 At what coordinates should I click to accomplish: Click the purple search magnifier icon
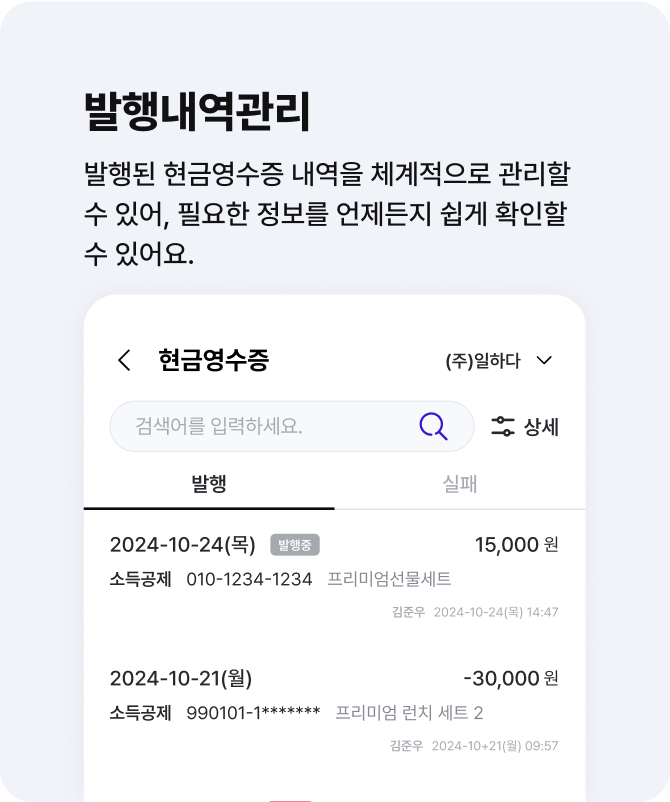[x=433, y=426]
